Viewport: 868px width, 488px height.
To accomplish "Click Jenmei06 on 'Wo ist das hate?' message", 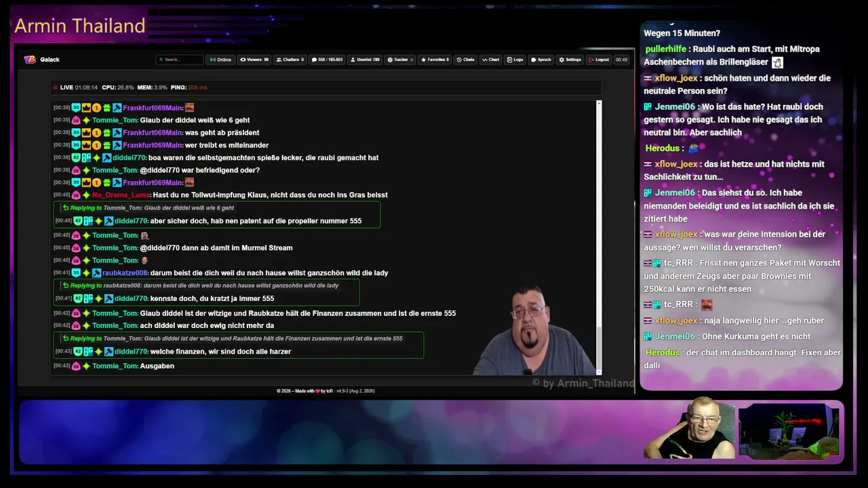I will tap(675, 107).
